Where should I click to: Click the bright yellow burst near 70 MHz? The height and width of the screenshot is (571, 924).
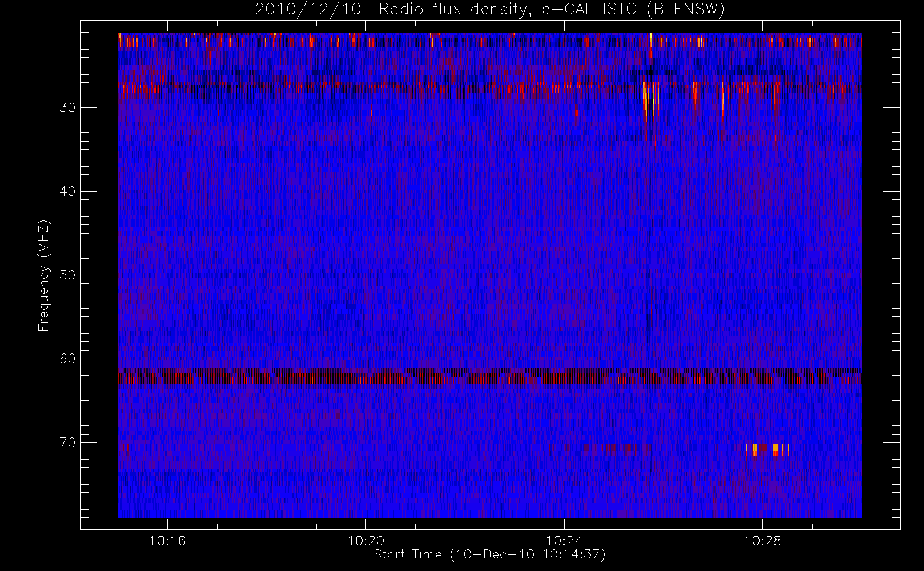click(x=768, y=449)
